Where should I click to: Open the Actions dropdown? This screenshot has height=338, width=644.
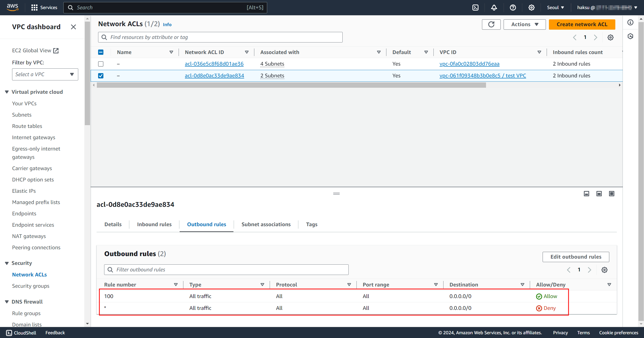tap(525, 24)
